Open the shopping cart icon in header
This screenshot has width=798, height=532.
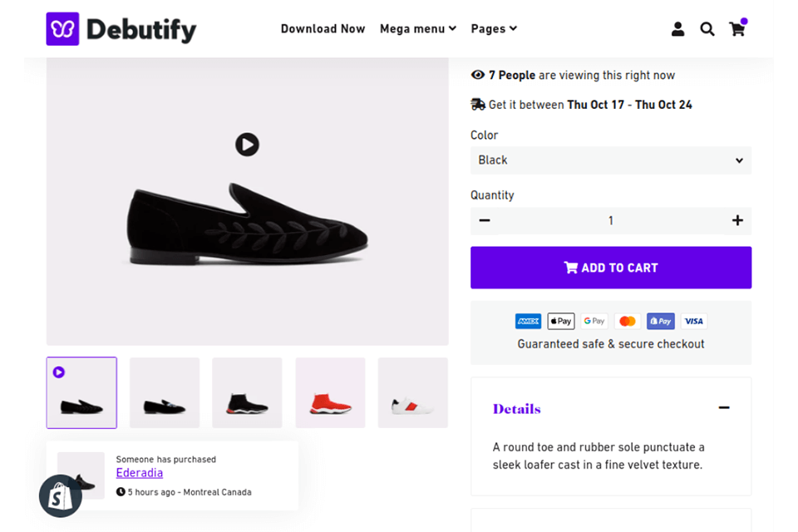click(736, 29)
